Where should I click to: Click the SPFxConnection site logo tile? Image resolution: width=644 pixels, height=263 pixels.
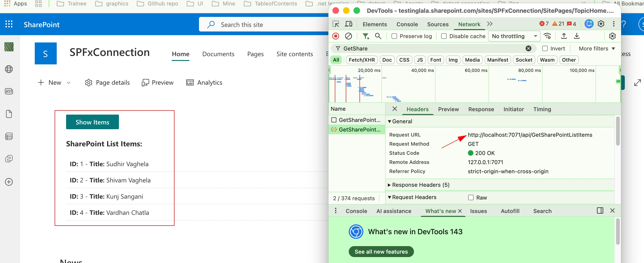(46, 53)
